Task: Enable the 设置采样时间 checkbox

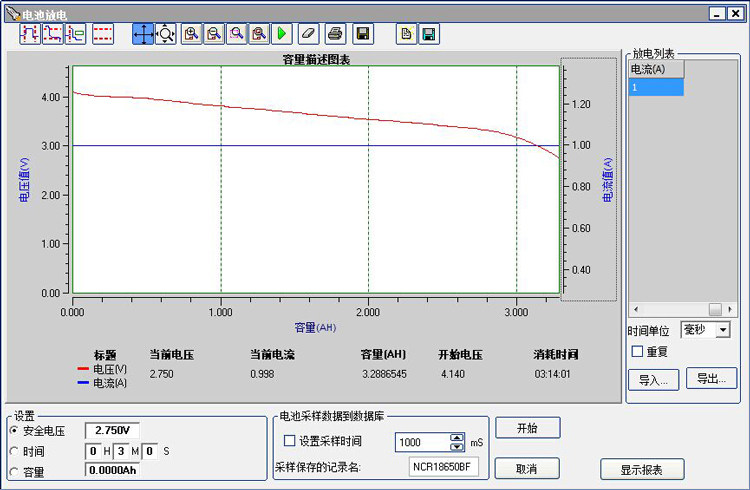Action: [290, 441]
